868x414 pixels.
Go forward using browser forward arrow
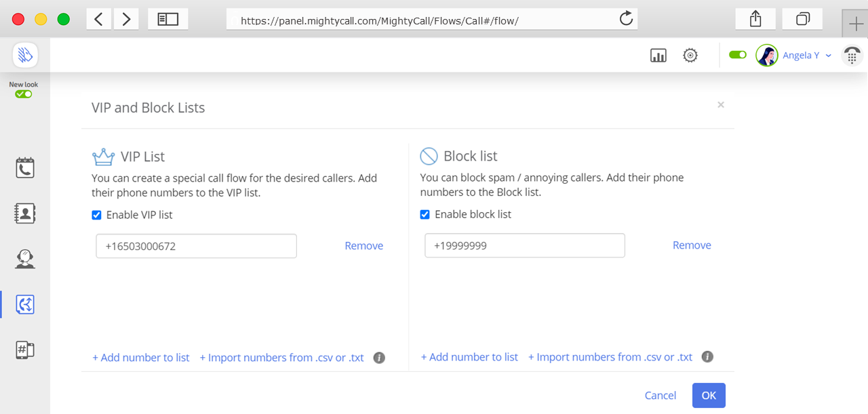tap(126, 19)
